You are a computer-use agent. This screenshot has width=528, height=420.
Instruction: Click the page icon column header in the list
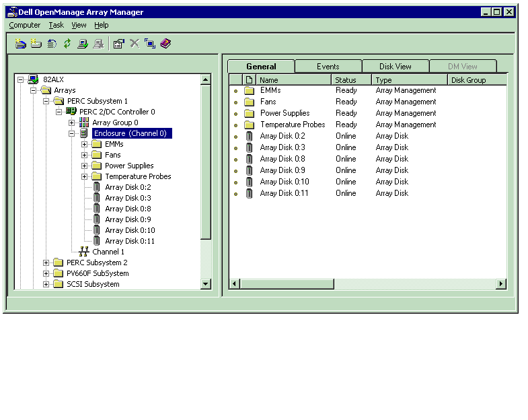tap(249, 80)
